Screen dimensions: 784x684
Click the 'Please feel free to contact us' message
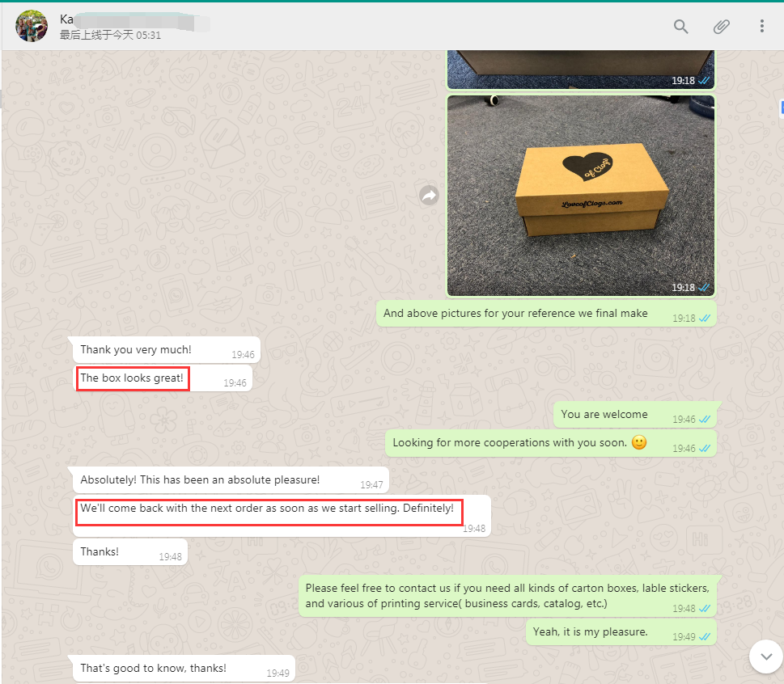(507, 596)
